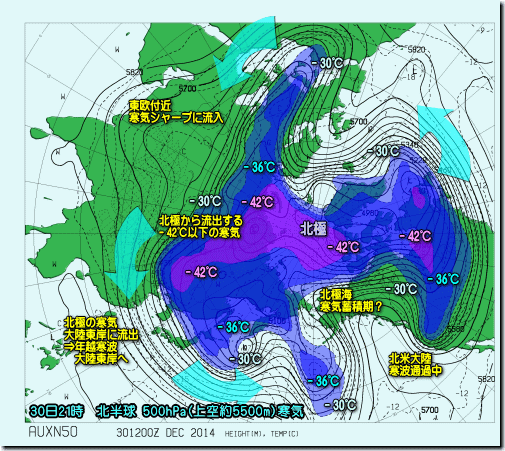505x451 pixels.
Task: Click the 5880 contour height value
Action: [x=455, y=329]
